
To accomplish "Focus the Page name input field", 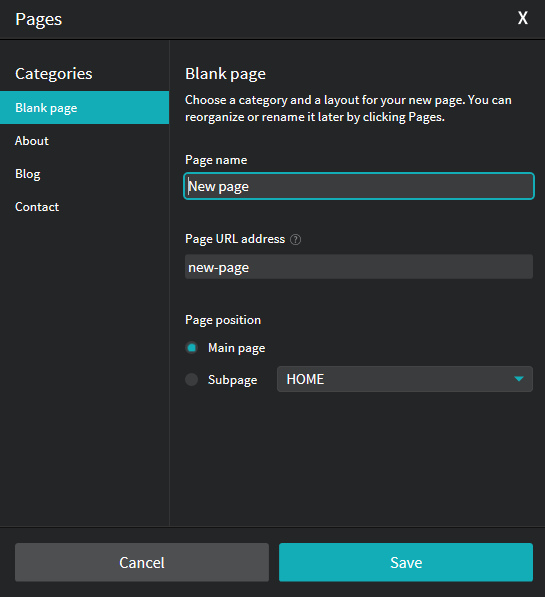I will [x=359, y=186].
